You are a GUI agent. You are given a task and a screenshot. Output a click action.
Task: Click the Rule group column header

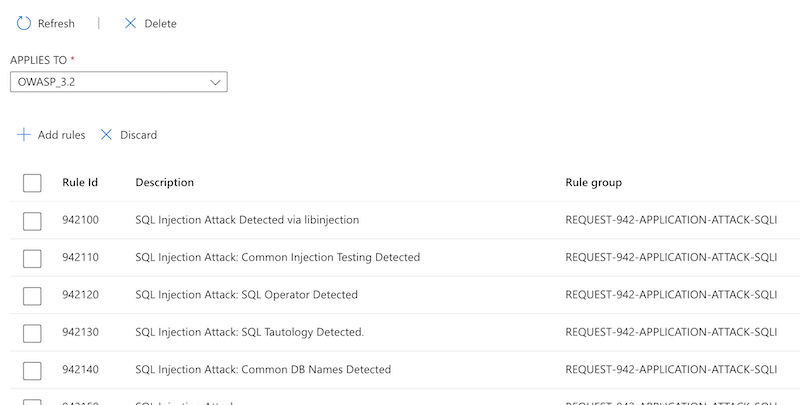[593, 183]
